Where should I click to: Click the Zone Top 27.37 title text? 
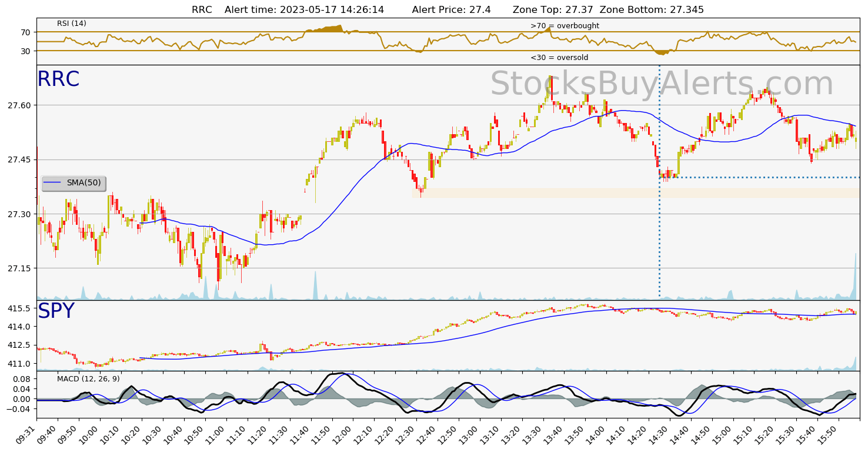click(552, 10)
